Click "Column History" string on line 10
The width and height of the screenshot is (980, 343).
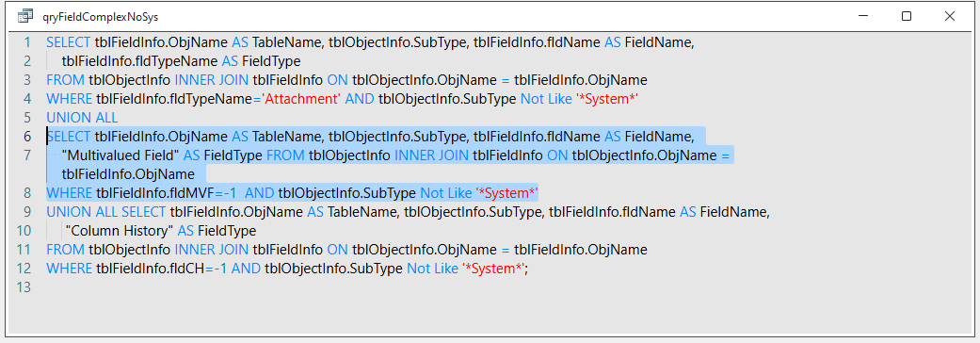click(x=120, y=231)
